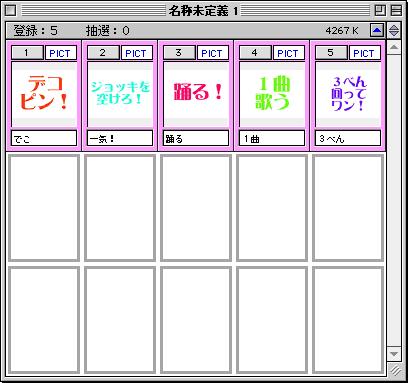The width and height of the screenshot is (408, 383).
Task: Select the 踊る！ card image
Action: 196,94
